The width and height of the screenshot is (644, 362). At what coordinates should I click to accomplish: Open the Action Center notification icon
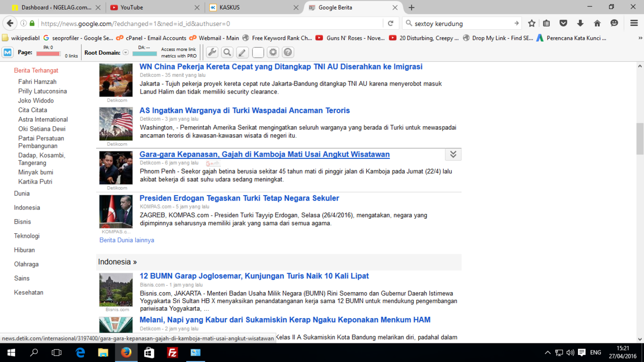[582, 352]
